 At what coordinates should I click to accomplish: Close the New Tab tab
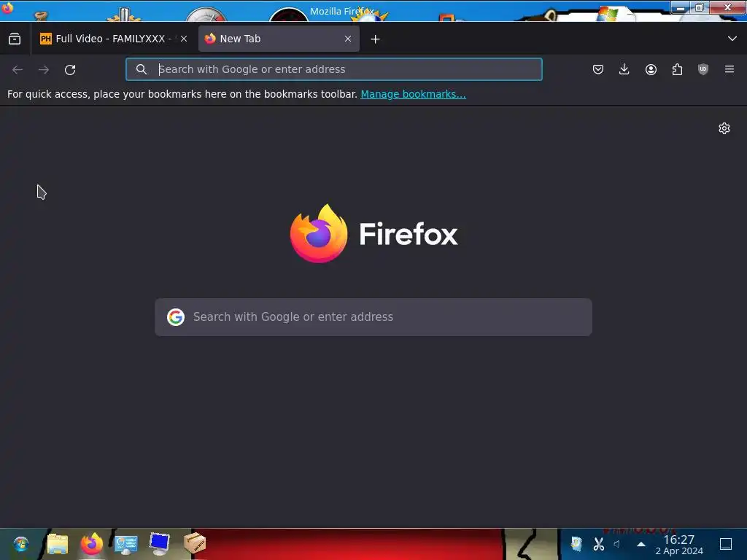coord(348,39)
